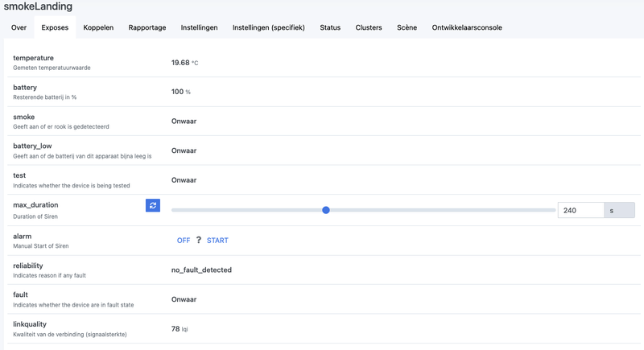Open the Scène tab
644x350 pixels.
tap(407, 27)
